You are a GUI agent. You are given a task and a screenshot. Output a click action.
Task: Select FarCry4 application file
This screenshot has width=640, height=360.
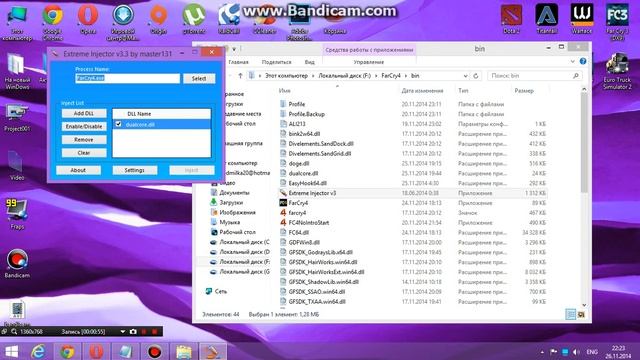click(x=298, y=203)
